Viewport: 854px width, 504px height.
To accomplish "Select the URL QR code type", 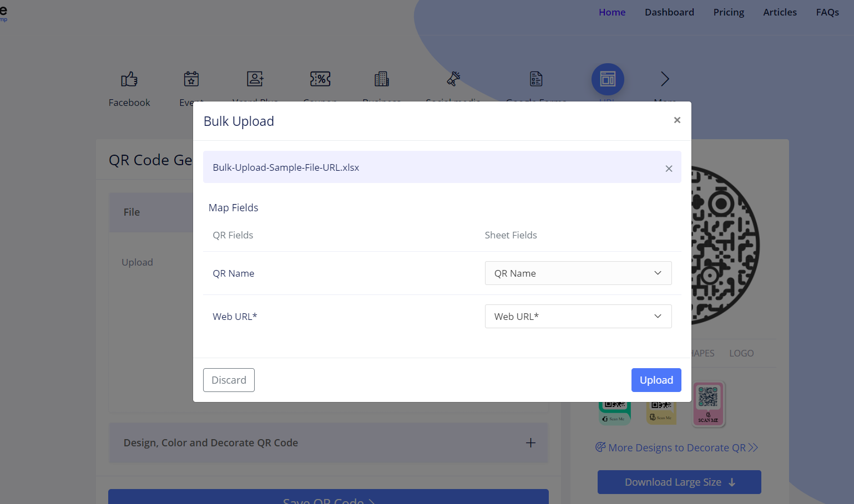I will [x=608, y=79].
